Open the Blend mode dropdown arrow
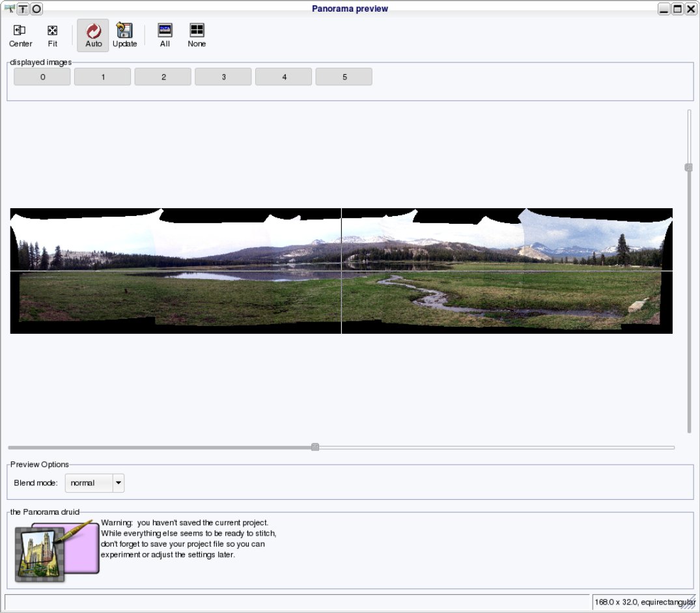Image resolution: width=700 pixels, height=613 pixels. click(119, 483)
